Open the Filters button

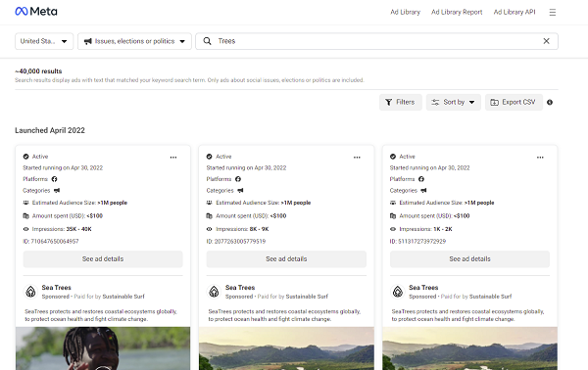pyautogui.click(x=401, y=102)
